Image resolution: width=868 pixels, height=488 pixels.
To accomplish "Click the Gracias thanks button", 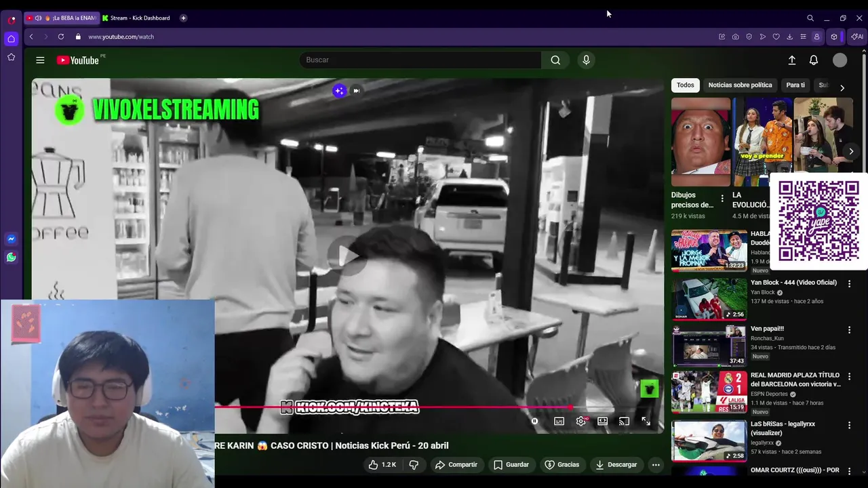I will [x=562, y=465].
